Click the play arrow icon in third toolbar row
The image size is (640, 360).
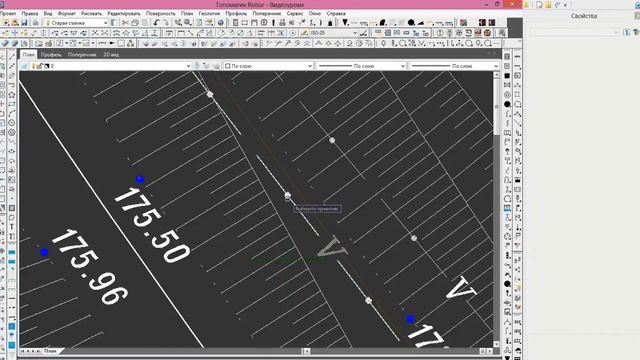point(111,43)
